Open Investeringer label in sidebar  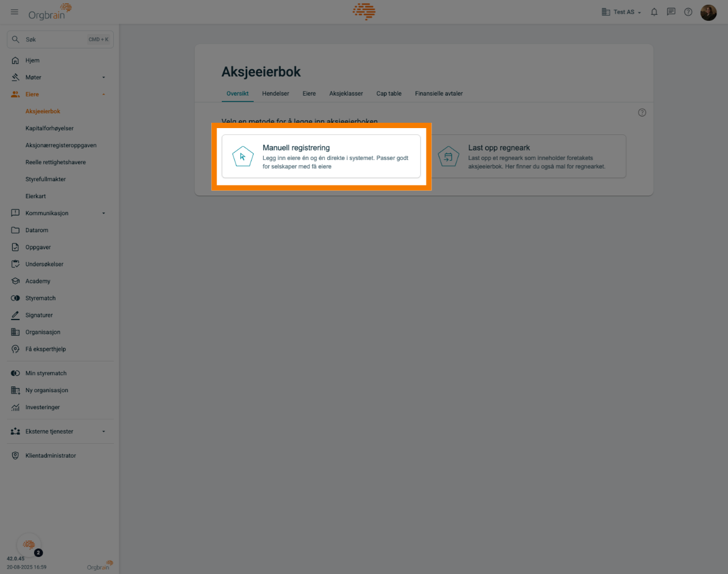coord(43,407)
